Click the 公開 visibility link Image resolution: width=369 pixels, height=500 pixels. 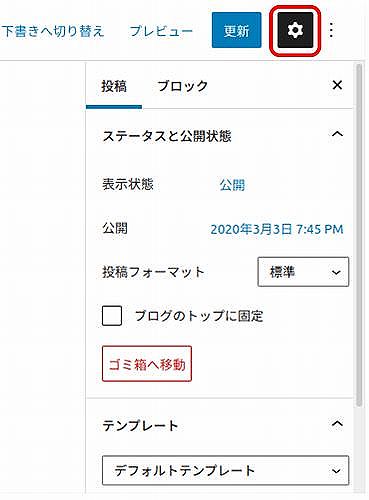click(x=232, y=185)
